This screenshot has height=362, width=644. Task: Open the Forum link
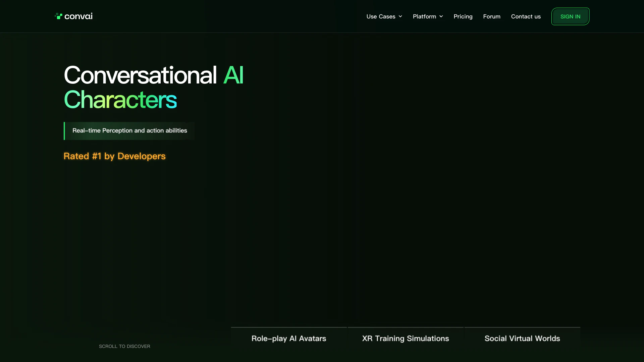[491, 16]
